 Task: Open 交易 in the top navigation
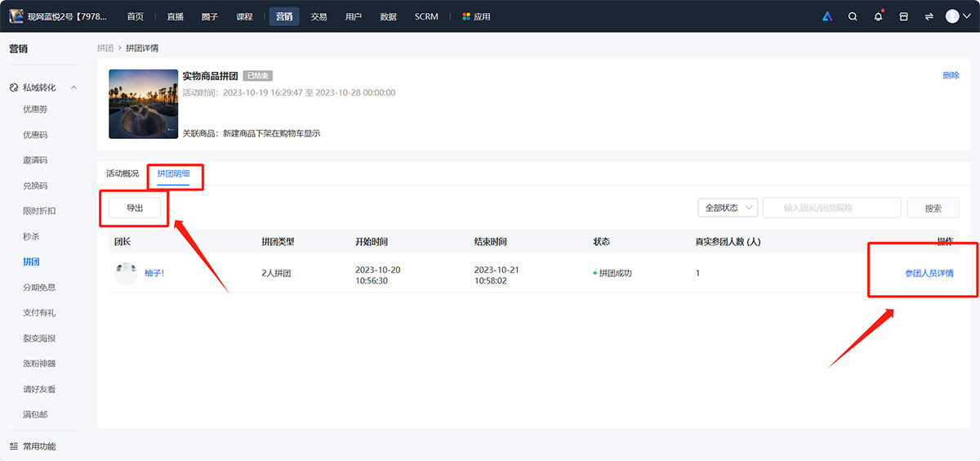point(318,16)
